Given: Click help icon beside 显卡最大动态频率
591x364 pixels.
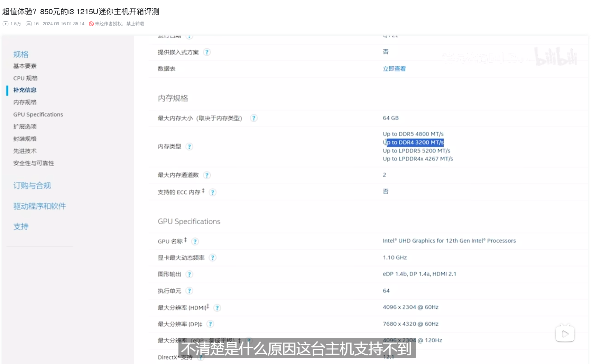Looking at the screenshot, I should (x=213, y=258).
